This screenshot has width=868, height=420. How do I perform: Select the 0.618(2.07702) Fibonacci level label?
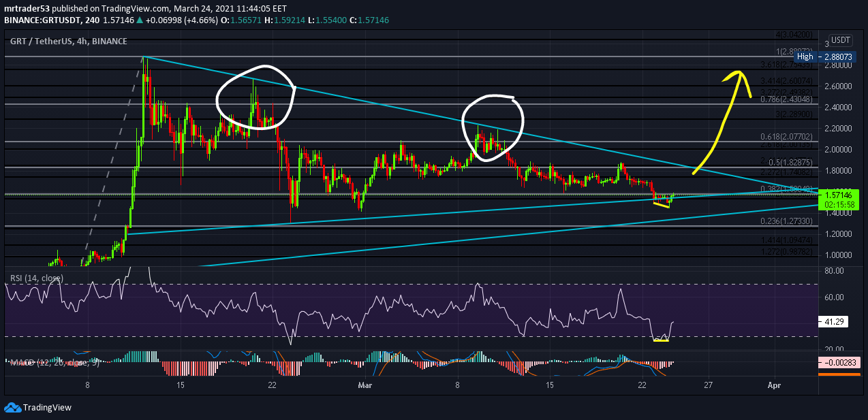pyautogui.click(x=785, y=137)
